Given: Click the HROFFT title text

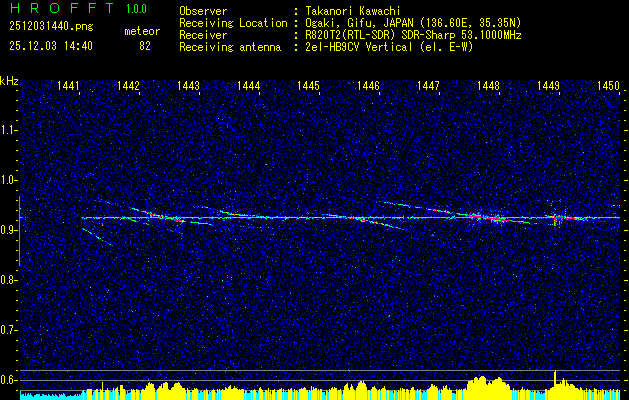Looking at the screenshot, I should pyautogui.click(x=50, y=8).
